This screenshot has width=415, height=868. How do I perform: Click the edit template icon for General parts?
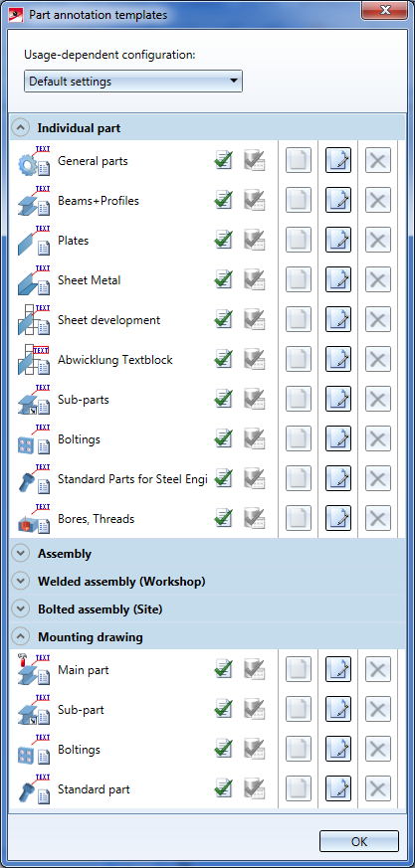[x=338, y=160]
